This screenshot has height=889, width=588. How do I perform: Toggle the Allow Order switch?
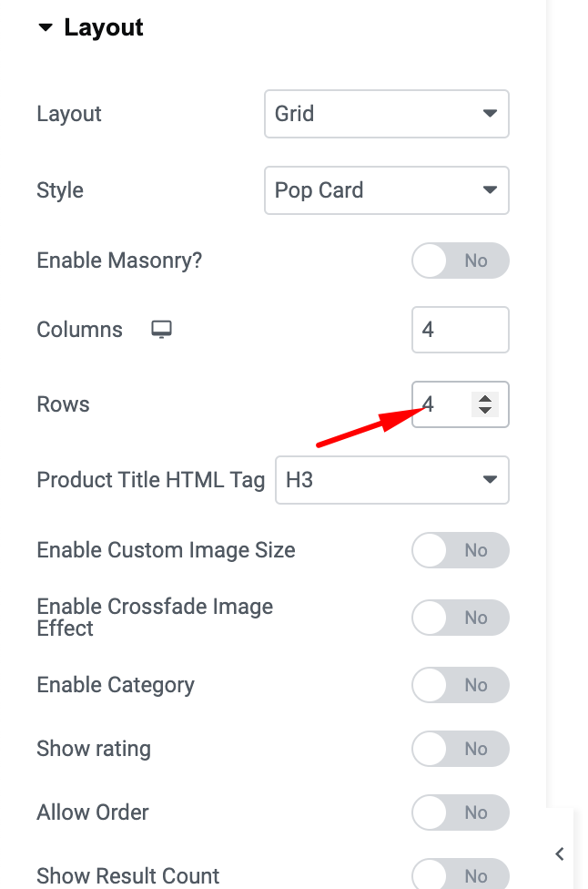[461, 812]
